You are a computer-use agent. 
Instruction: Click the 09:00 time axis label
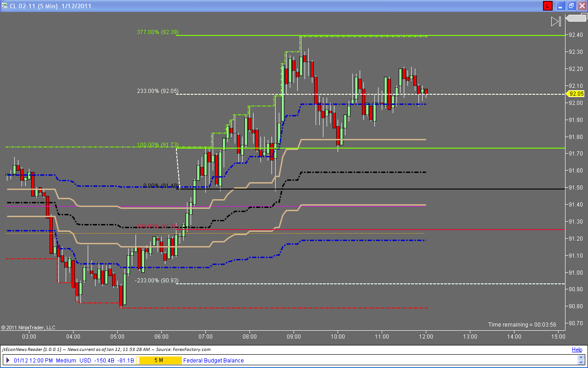[294, 336]
